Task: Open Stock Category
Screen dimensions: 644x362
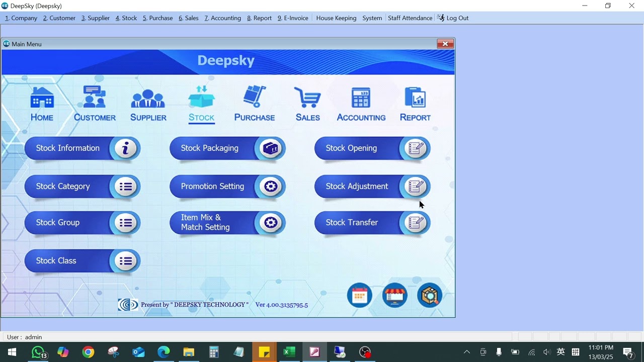Action: tap(83, 187)
